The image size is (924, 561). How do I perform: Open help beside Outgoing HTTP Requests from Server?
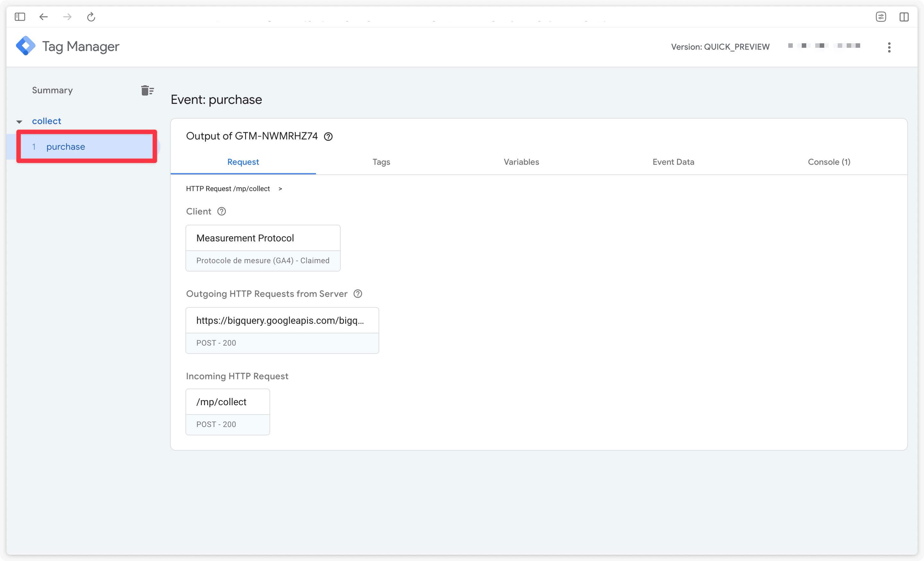tap(358, 294)
